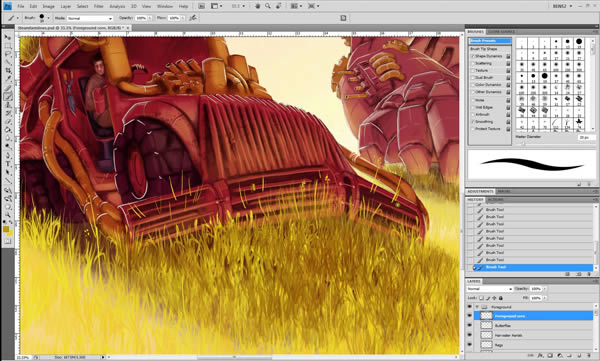Collapse the Foreground group triangle
Image resolution: width=600 pixels, height=361 pixels.
click(477, 307)
